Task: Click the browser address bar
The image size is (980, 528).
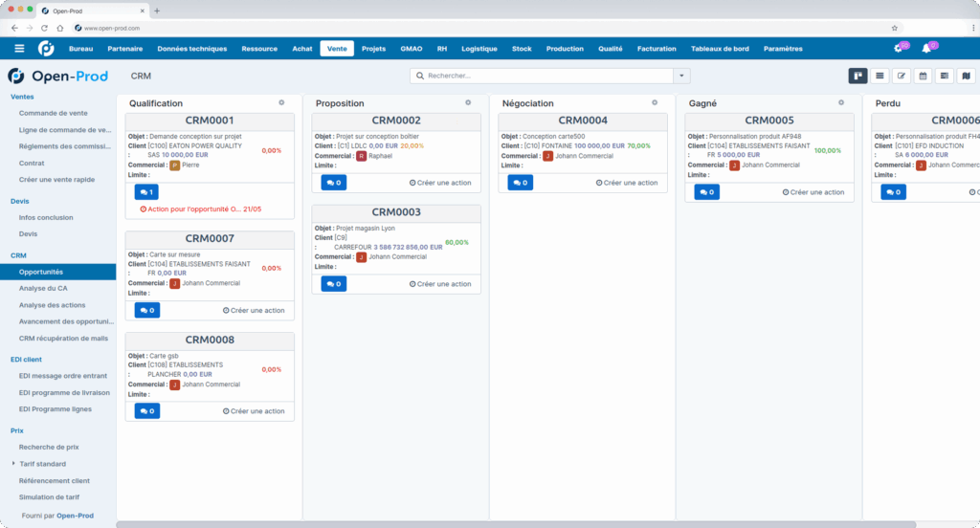Action: tap(479, 28)
